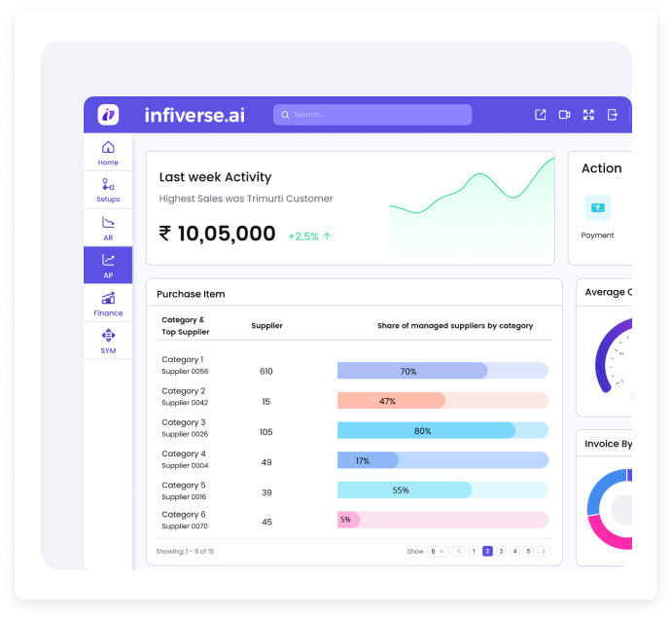Viewport: 672px width, 618px height.
Task: Open SYM in the sidebar
Action: 108,341
